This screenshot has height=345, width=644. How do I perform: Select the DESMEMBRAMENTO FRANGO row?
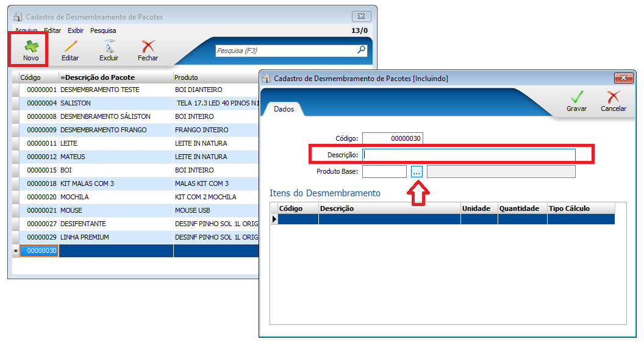pos(135,130)
